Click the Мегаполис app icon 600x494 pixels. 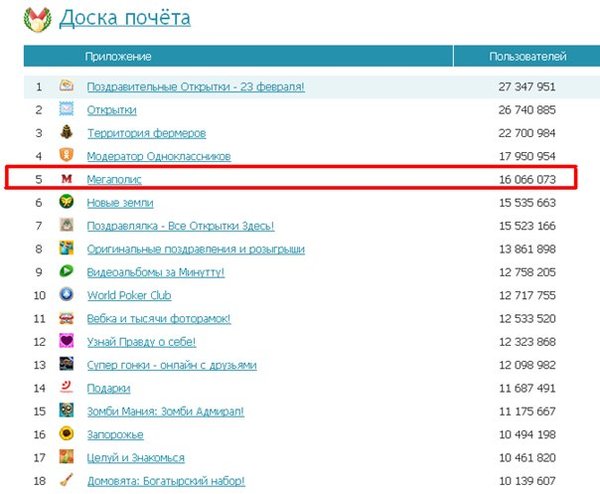pyautogui.click(x=66, y=179)
